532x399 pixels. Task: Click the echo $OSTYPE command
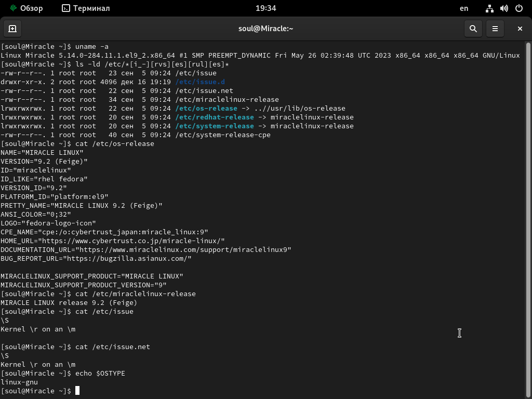click(x=100, y=373)
